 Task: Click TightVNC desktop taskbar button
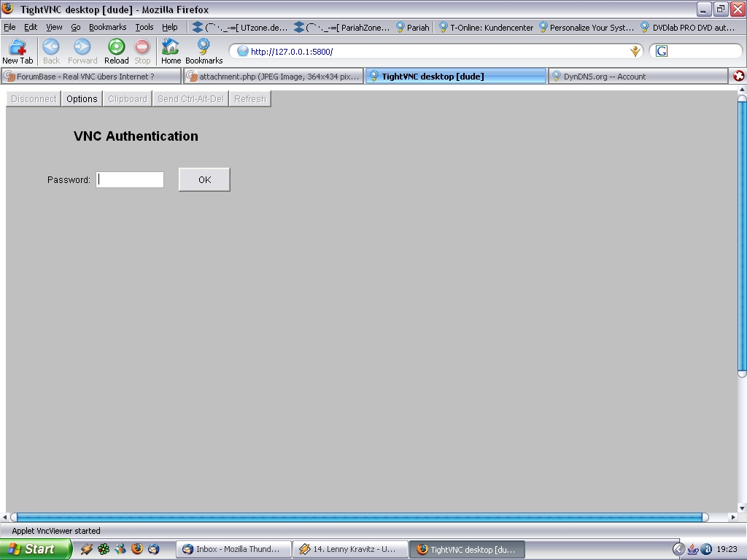pos(467,550)
